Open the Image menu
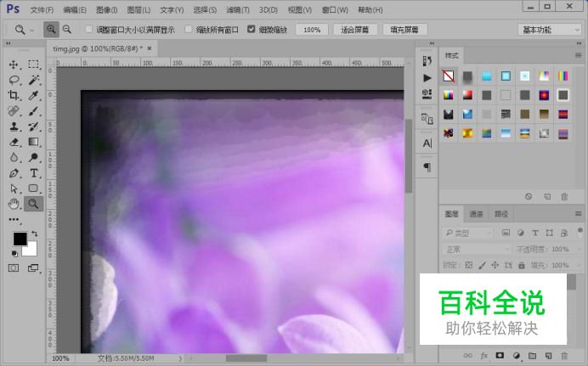Viewport: 588px width, 366px height. click(x=107, y=10)
